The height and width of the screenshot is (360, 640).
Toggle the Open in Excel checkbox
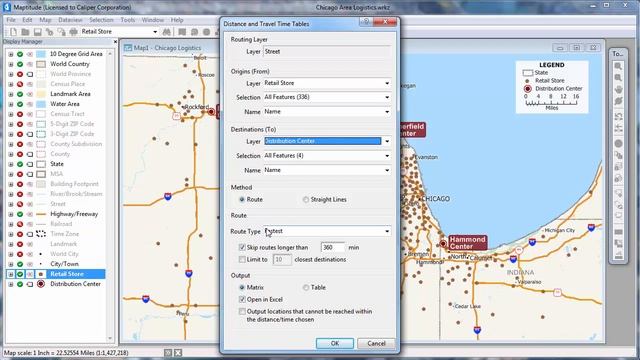(242, 300)
